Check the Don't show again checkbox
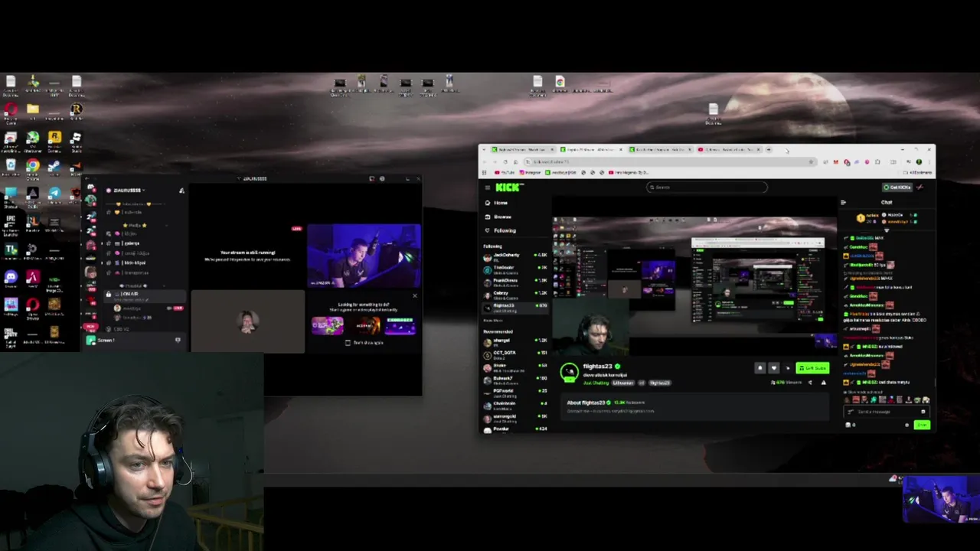 (x=348, y=343)
